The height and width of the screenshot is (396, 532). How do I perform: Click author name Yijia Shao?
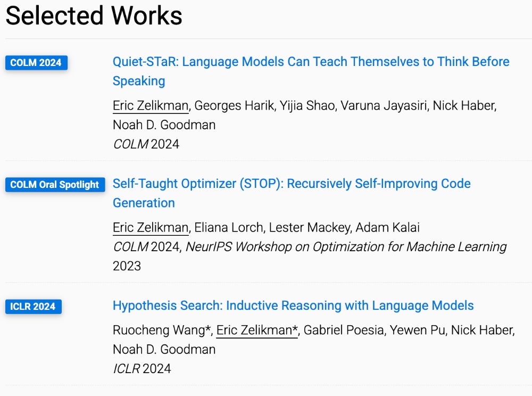click(x=302, y=105)
